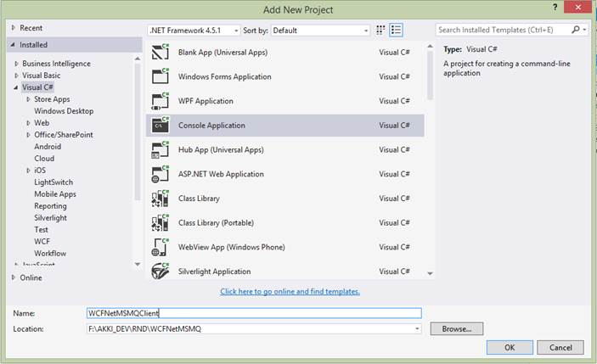This screenshot has width=597, height=364.
Task: Click the Browse... button
Action: coord(457,328)
